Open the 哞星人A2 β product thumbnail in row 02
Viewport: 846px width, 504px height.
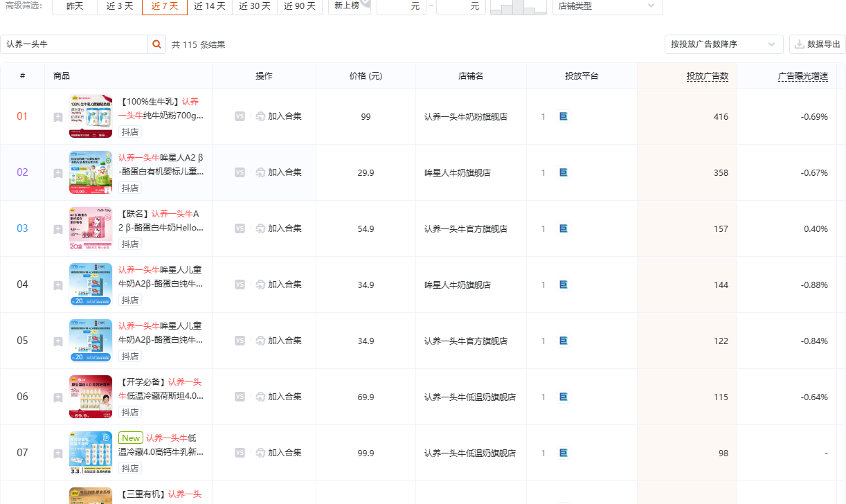(x=91, y=172)
